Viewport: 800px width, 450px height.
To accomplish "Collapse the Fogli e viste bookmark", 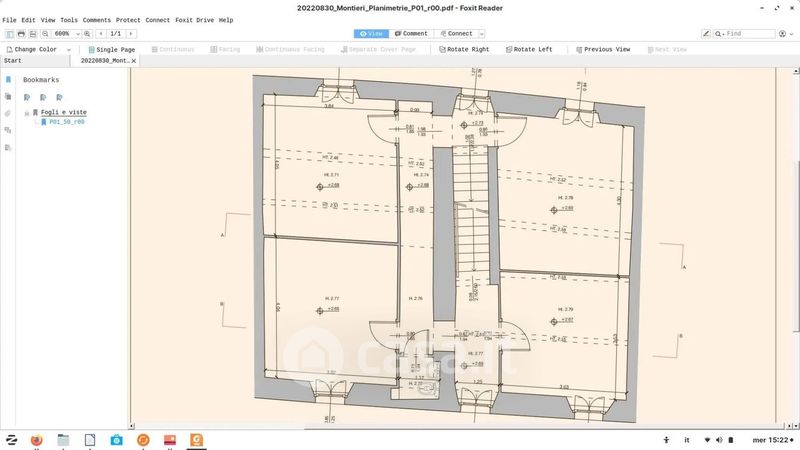I will [27, 113].
